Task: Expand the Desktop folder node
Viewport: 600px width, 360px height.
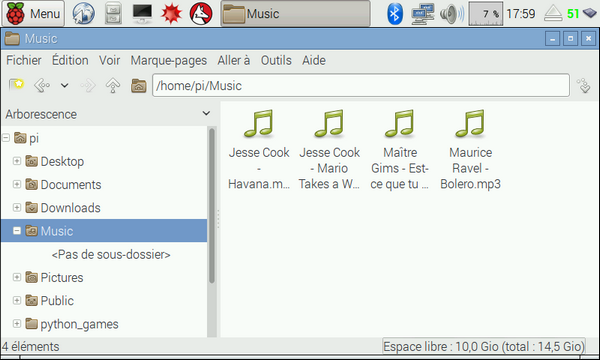Action: 17,161
